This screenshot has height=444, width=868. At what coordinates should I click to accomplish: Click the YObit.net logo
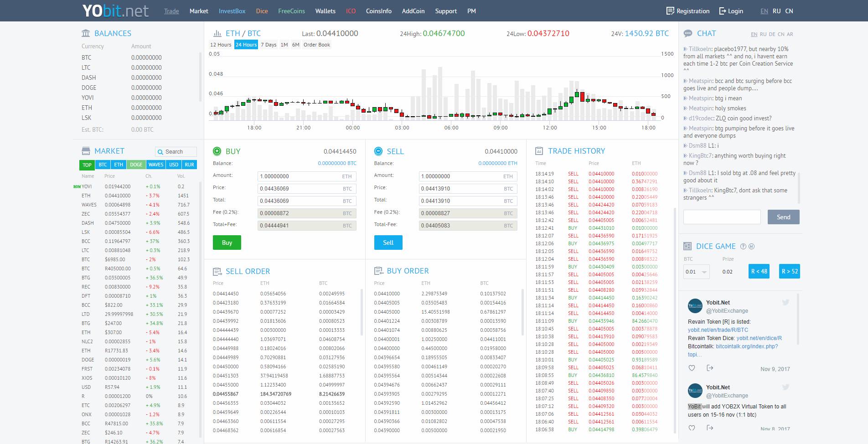pos(115,10)
